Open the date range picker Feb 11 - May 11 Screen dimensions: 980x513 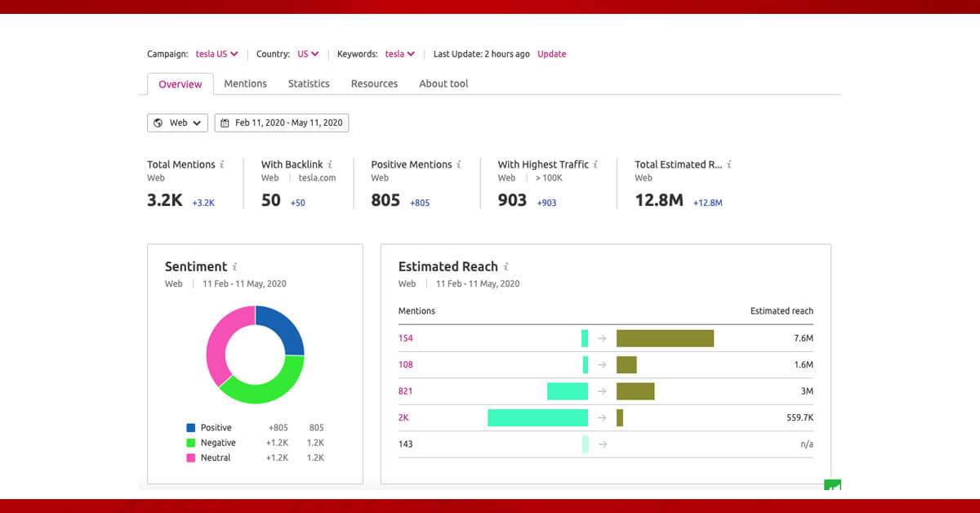point(282,123)
